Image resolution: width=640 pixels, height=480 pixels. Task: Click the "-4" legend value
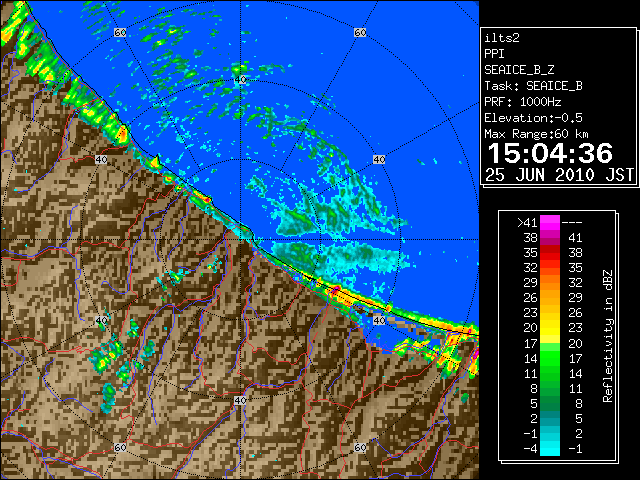(530, 449)
